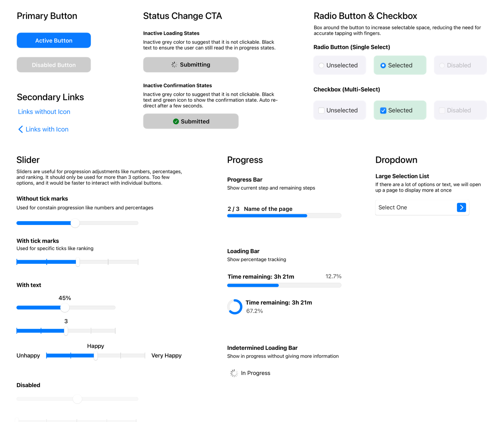The width and height of the screenshot is (504, 422).
Task: Click the circular progress ring at 67.2%
Action: (235, 307)
